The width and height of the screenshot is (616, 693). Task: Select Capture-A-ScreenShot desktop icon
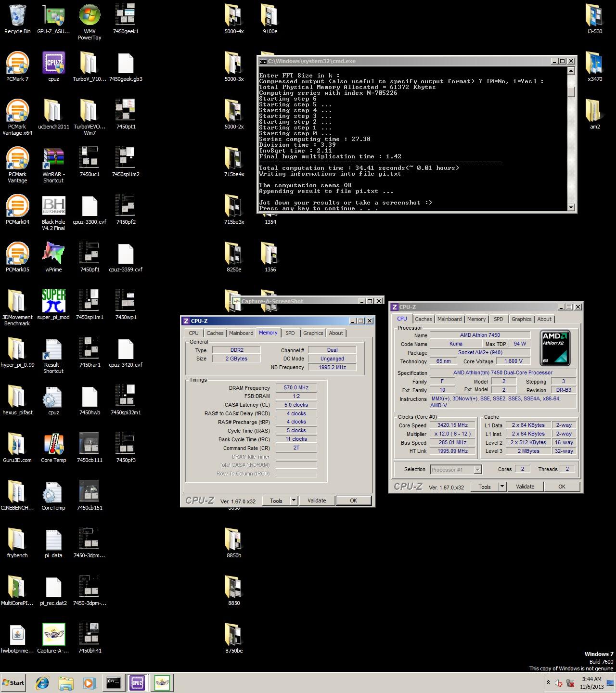pos(53,639)
